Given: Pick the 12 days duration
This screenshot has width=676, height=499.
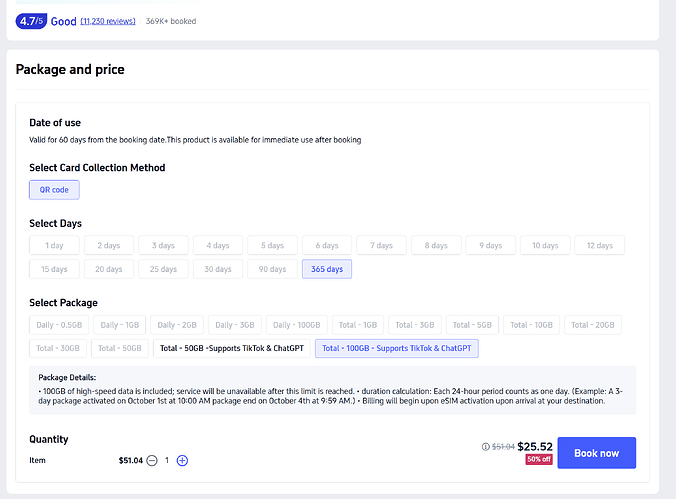Looking at the screenshot, I should [x=600, y=245].
